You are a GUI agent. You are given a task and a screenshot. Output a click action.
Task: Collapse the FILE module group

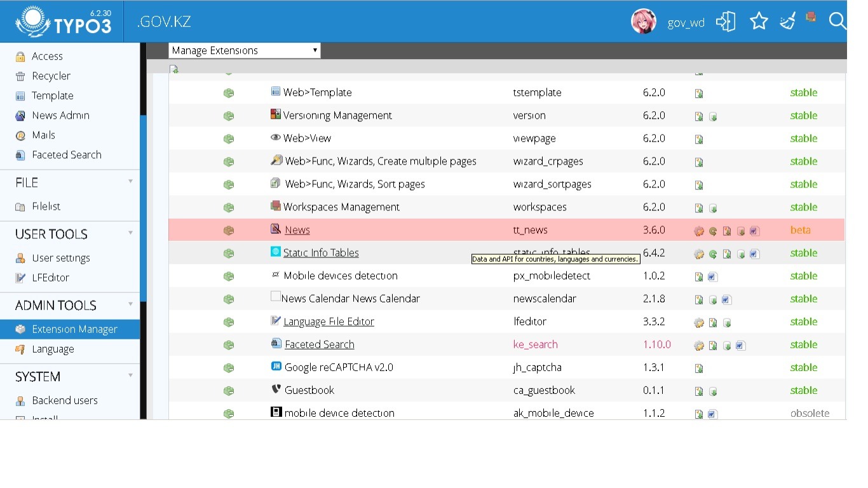[130, 181]
